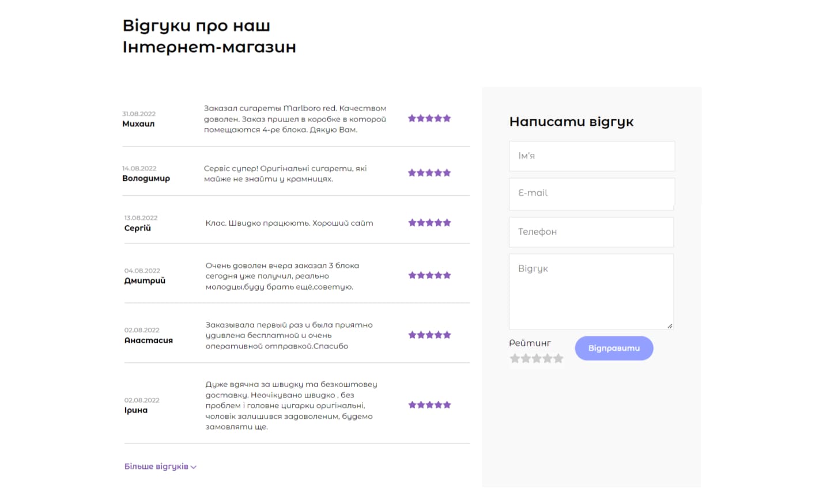Click the chevron next to Більше відгуків
This screenshot has width=823, height=504.
(194, 467)
